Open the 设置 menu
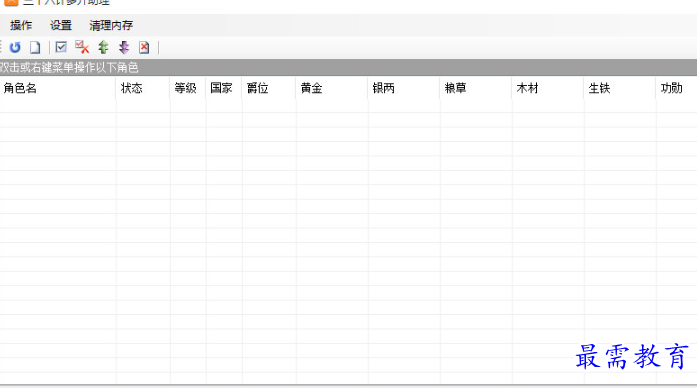Image resolution: width=697 pixels, height=388 pixels. pos(61,25)
